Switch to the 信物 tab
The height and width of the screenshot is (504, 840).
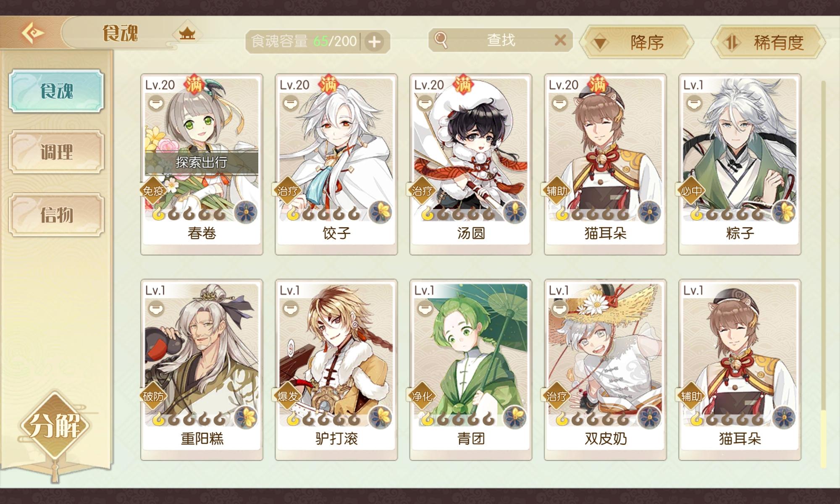(x=56, y=215)
